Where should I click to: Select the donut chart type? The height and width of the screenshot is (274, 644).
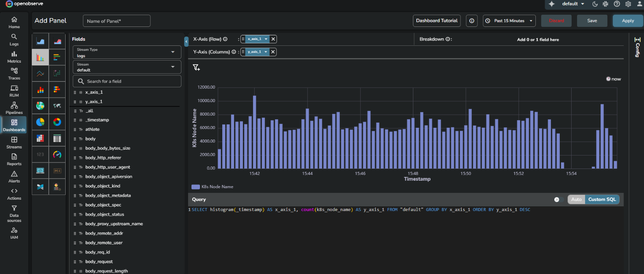tap(57, 122)
